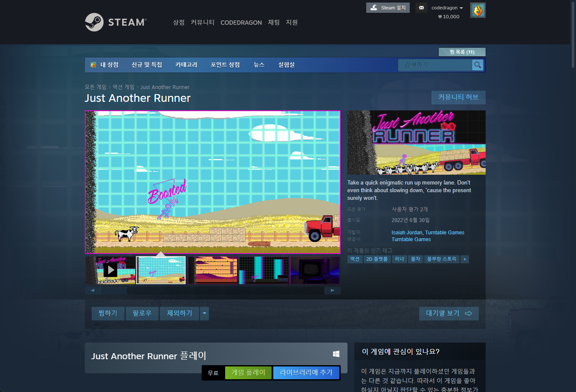This screenshot has width=576, height=392.
Task: Click the 라이브러리에 추가 button
Action: [306, 373]
